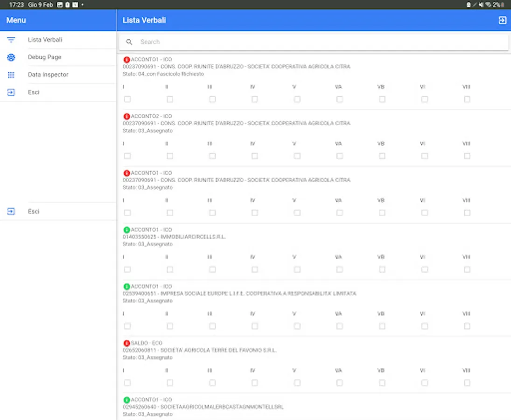Screen dimensions: 511x420
Task: Tick checkbox II in the IMPRESA SOCIALE EUROPE row
Action: point(170,326)
